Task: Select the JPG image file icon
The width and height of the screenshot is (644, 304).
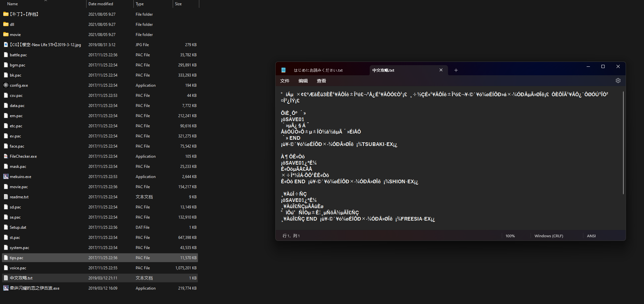Action: 6,45
